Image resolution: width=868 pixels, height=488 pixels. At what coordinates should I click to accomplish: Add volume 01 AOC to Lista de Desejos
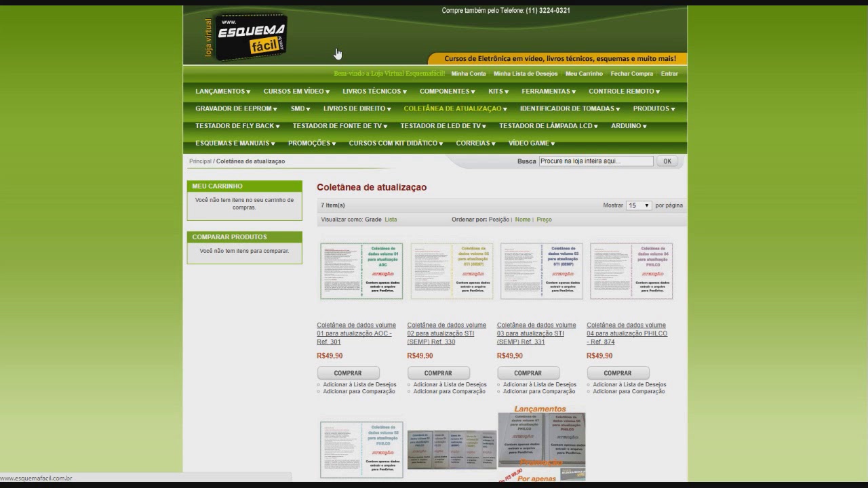[x=359, y=384]
